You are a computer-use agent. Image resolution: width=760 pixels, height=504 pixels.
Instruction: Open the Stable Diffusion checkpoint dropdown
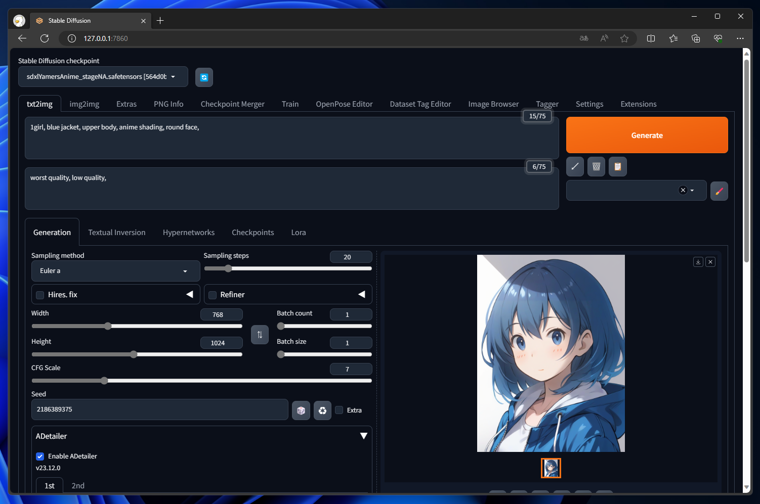[x=103, y=77]
